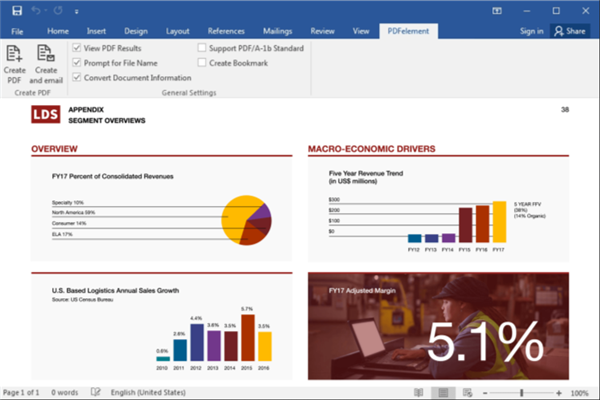
Task: Toggle Prompt for File Name checkbox
Action: pyautogui.click(x=77, y=62)
